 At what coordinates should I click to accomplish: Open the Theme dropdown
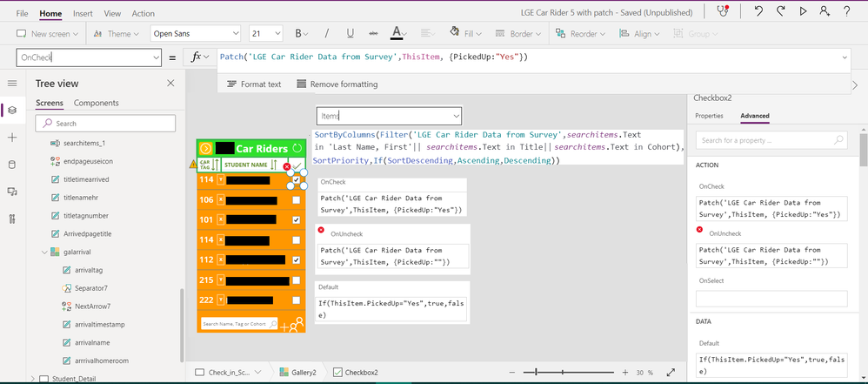(115, 34)
